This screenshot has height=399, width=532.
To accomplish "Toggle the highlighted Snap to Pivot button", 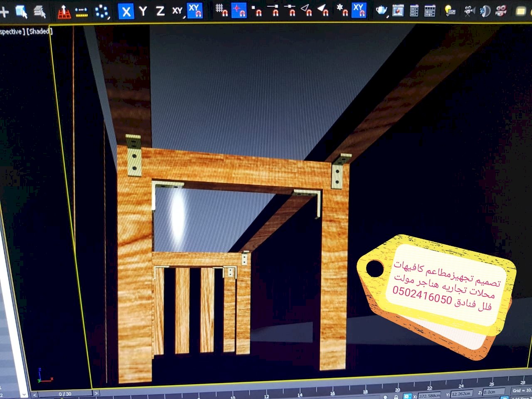I will click(239, 10).
